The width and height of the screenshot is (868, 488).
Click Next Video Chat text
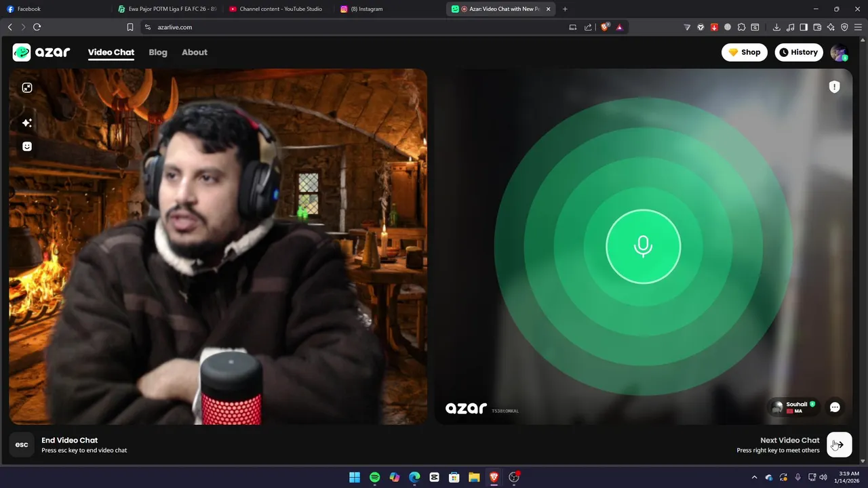click(x=789, y=441)
